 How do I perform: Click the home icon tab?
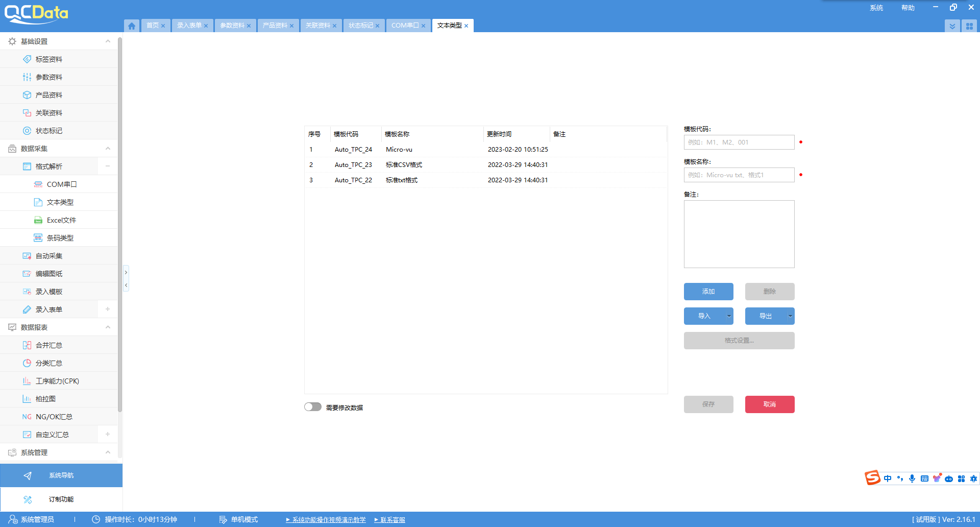[132, 26]
